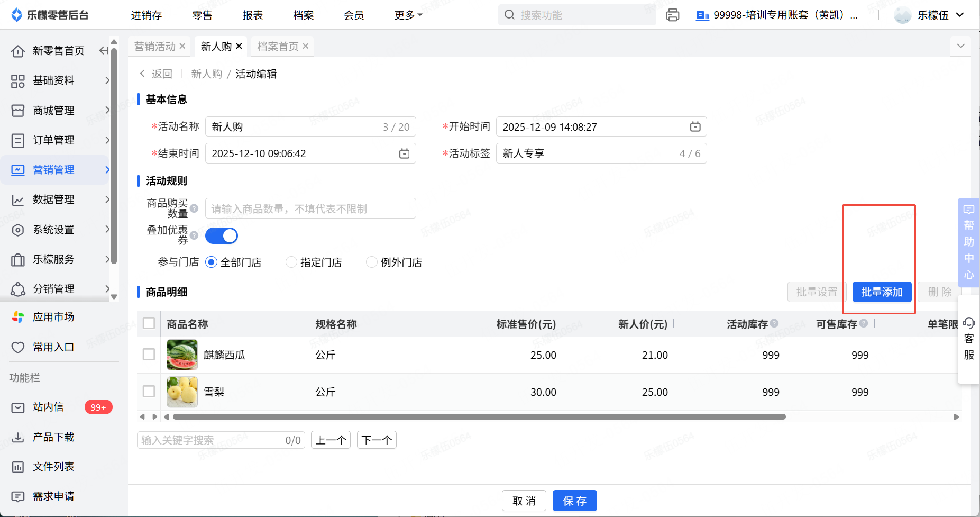Select the 指定门店 radio option
The image size is (980, 517).
291,262
